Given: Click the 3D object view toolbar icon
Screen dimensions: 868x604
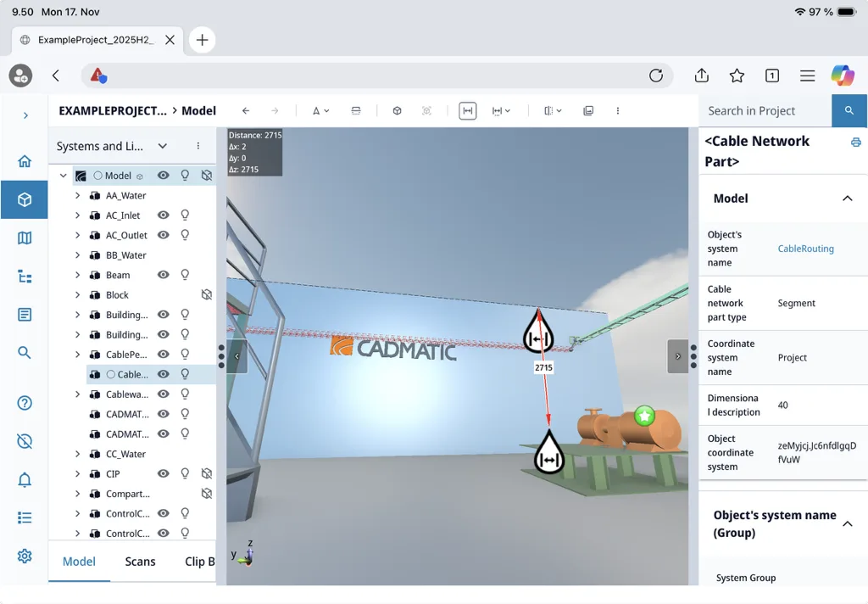Looking at the screenshot, I should (x=397, y=110).
